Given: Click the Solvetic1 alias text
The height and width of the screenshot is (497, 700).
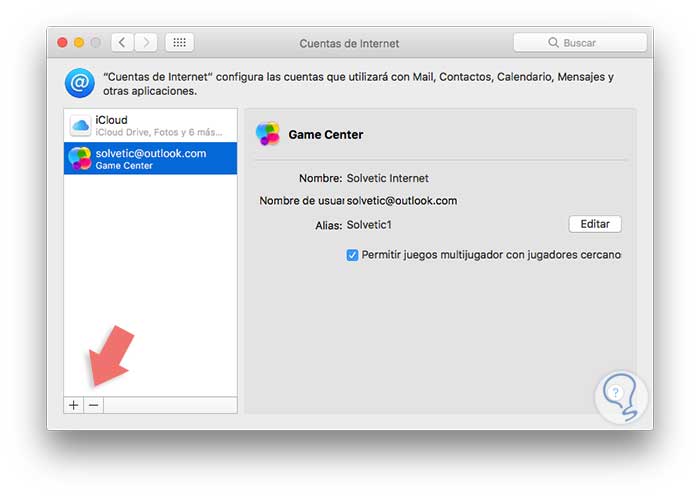Looking at the screenshot, I should click(369, 225).
